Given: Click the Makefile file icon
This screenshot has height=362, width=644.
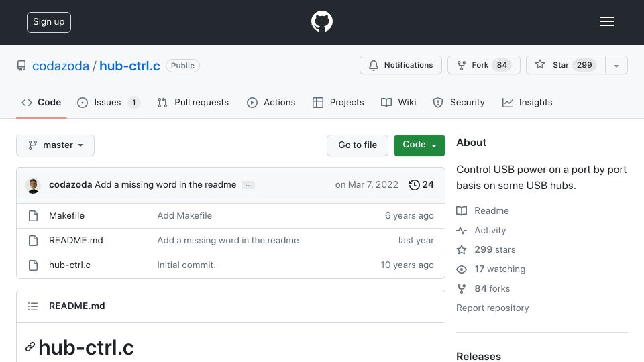Looking at the screenshot, I should point(34,215).
